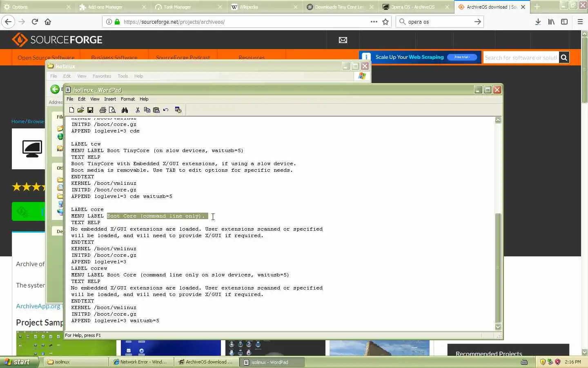Image resolution: width=588 pixels, height=368 pixels.
Task: Switch to the Task Manager tab
Action: [x=189, y=7]
